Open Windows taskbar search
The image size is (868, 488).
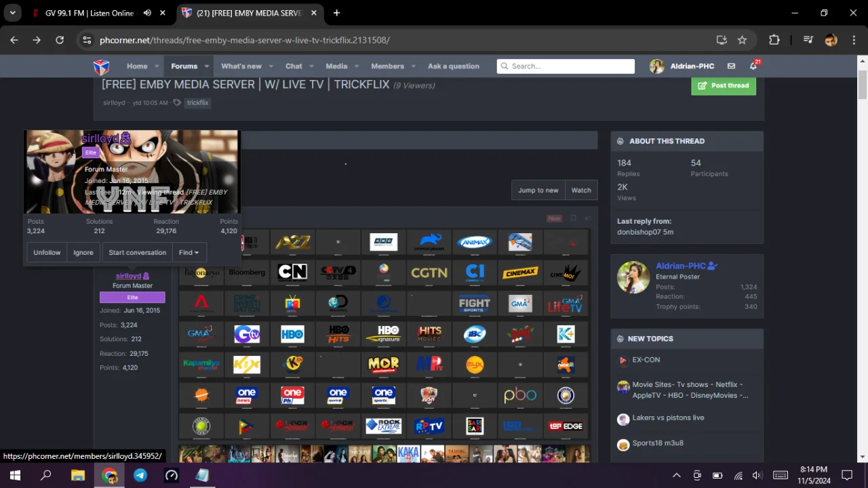(x=46, y=475)
